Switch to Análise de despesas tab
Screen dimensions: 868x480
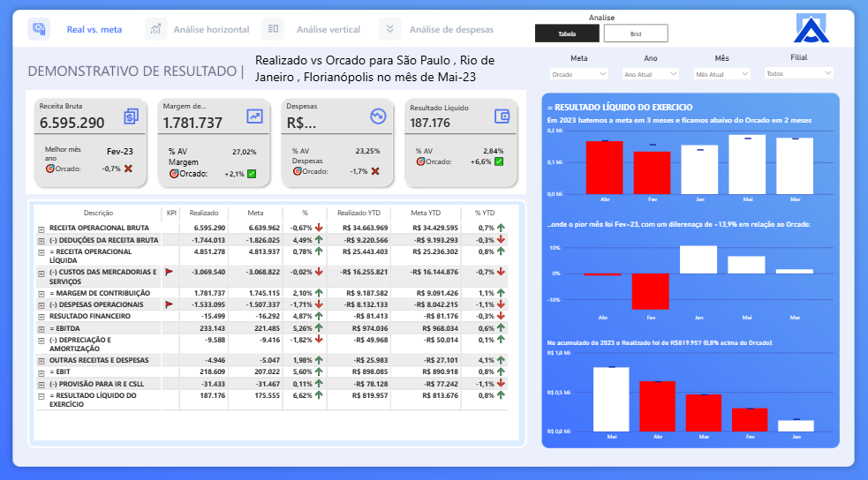click(451, 30)
